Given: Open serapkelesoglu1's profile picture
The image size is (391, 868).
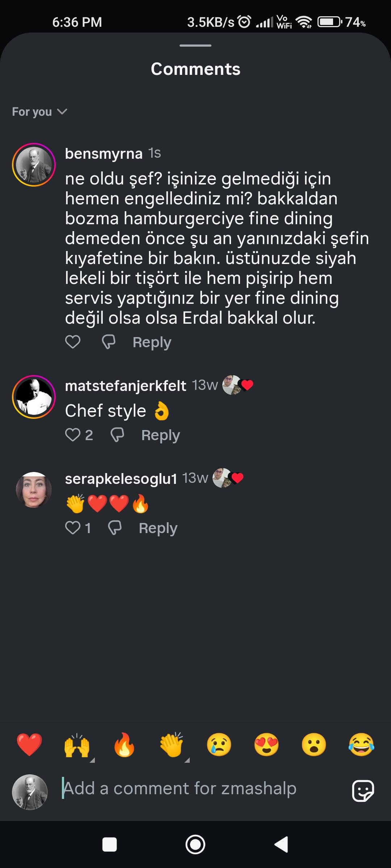Looking at the screenshot, I should (34, 490).
